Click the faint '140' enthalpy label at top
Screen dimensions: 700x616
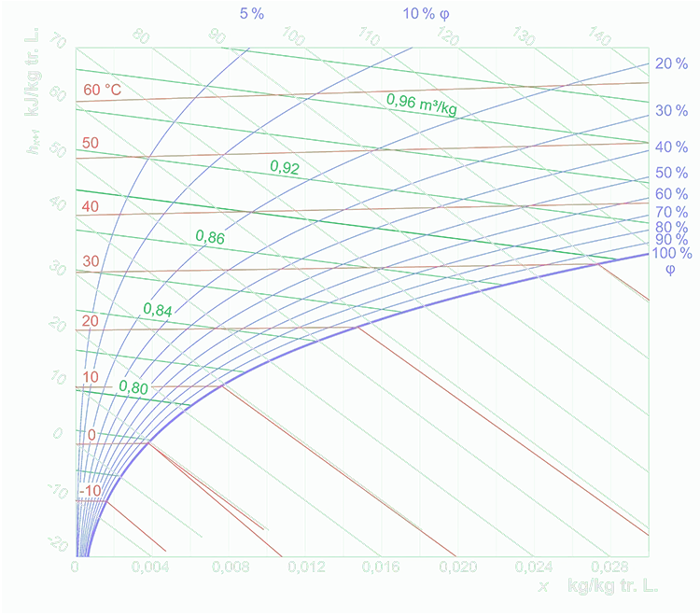point(599,35)
